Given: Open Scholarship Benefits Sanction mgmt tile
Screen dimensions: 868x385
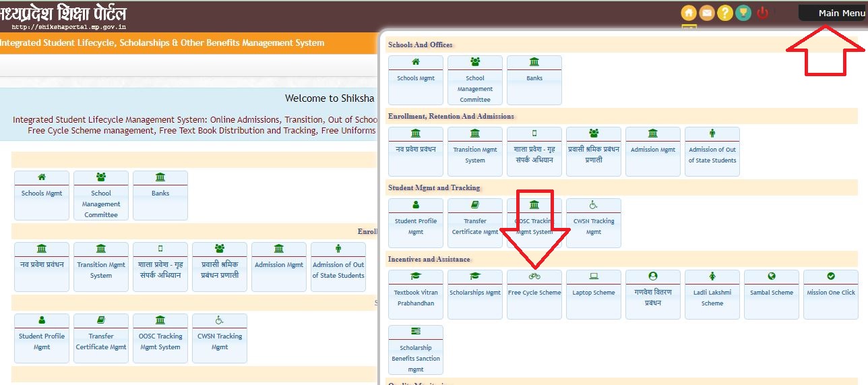Looking at the screenshot, I should pos(416,350).
